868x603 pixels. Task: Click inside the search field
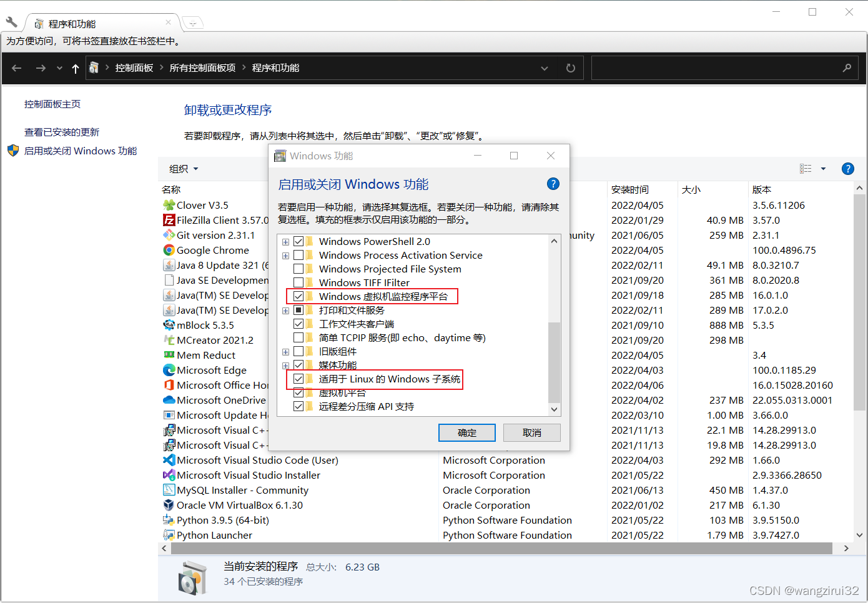[718, 67]
